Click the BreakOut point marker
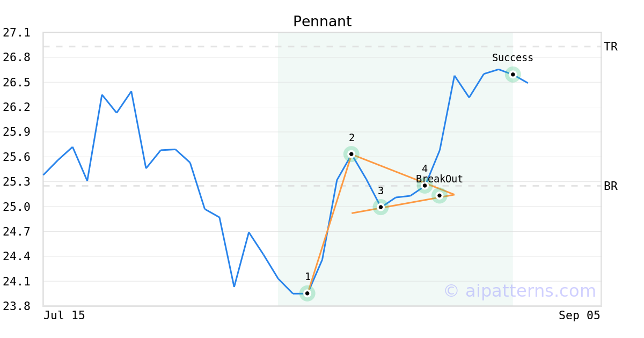This screenshot has height=338, width=644. pos(439,195)
